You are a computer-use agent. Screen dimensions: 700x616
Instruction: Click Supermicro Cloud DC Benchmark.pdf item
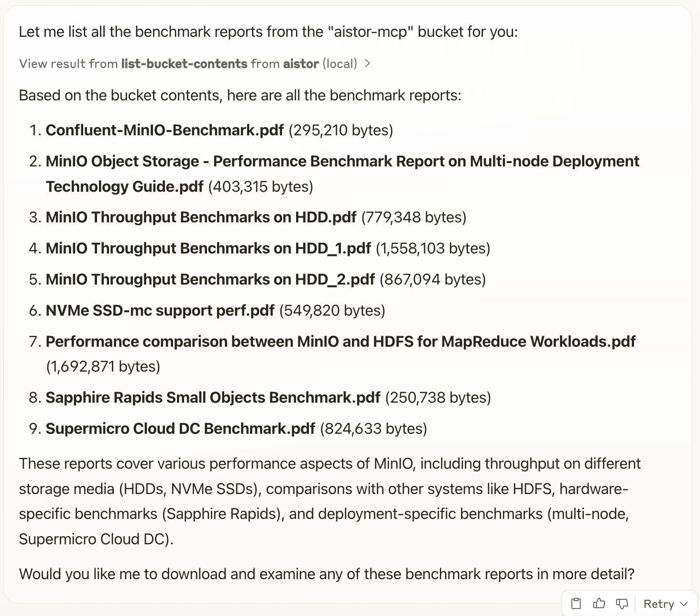pos(180,428)
